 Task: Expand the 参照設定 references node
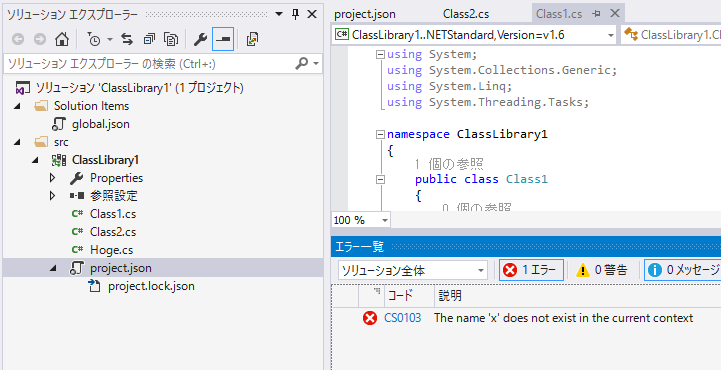[53, 196]
